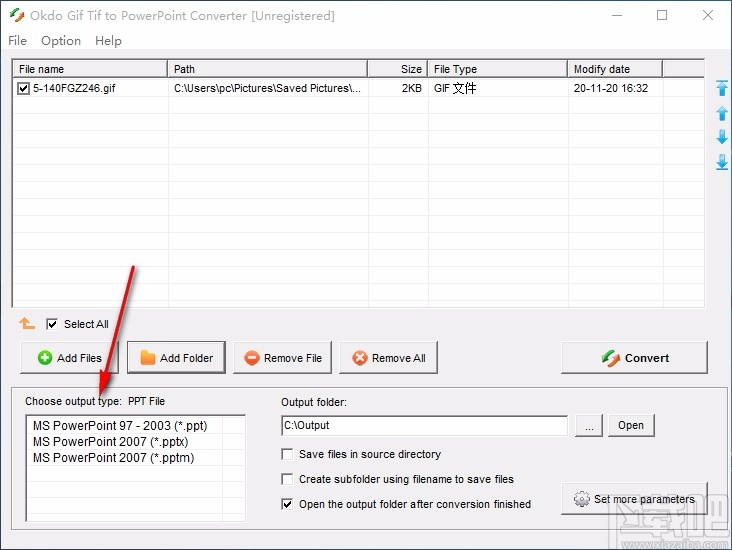Image resolution: width=732 pixels, height=550 pixels.
Task: Toggle the Select All checkbox
Action: 52,324
